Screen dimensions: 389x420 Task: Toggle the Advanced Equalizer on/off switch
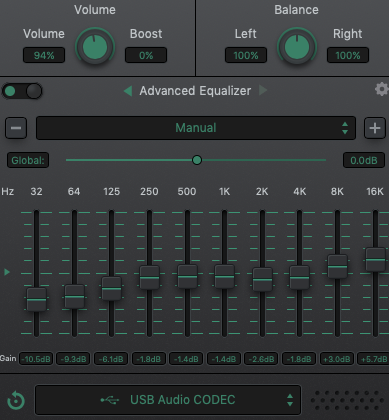[22, 91]
